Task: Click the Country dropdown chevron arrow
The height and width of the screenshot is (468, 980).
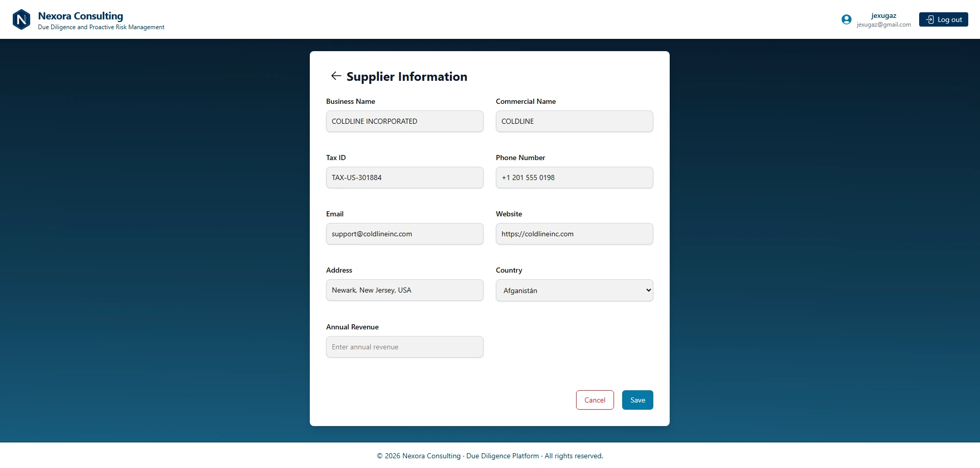Action: [x=648, y=291]
